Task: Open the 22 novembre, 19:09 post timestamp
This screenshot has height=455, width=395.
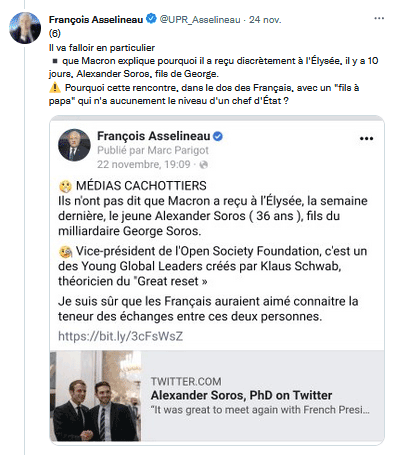Action: click(144, 164)
